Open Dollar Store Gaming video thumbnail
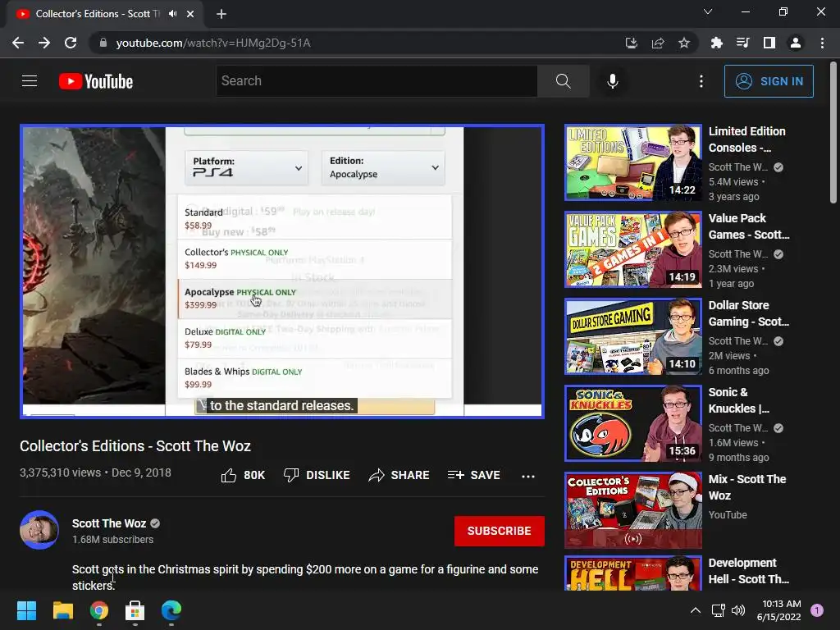Viewport: 840px width, 630px height. (x=632, y=336)
